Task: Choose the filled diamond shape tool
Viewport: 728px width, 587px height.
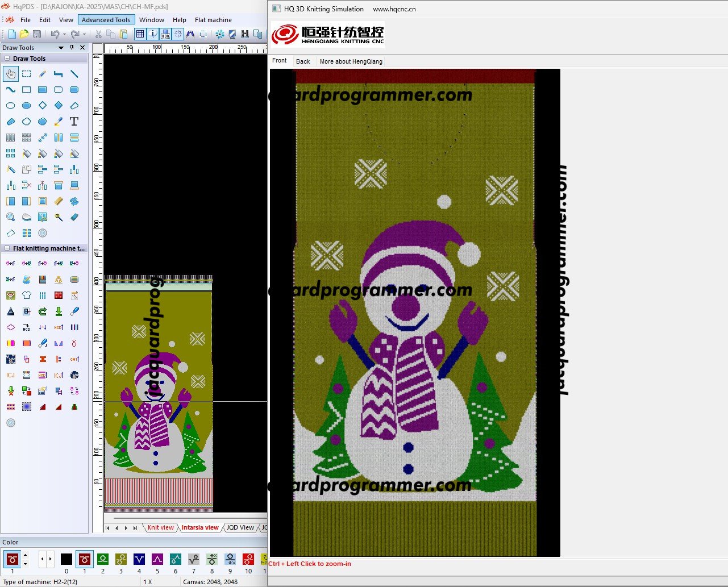Action: 59,106
